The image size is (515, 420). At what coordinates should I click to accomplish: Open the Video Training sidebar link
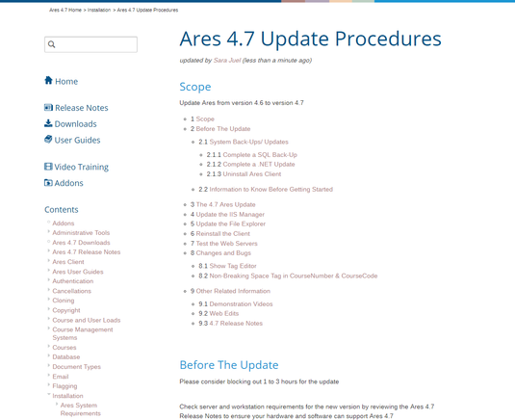82,167
